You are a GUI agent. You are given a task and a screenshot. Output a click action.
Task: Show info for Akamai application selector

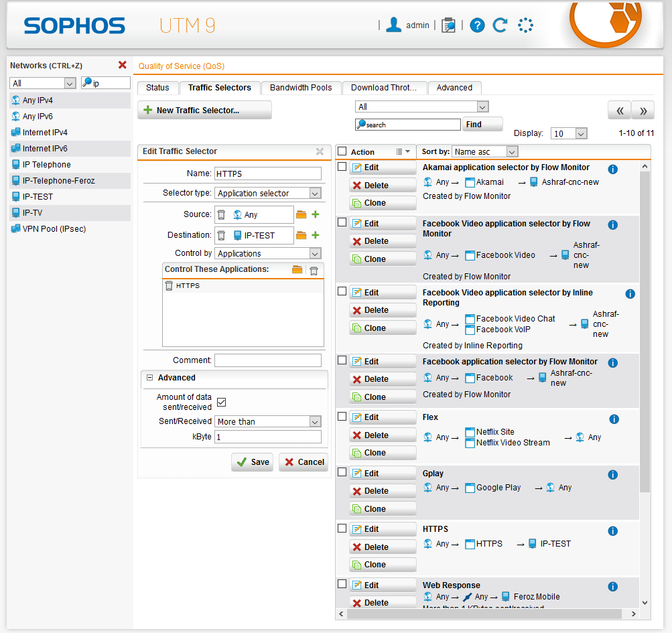click(613, 169)
